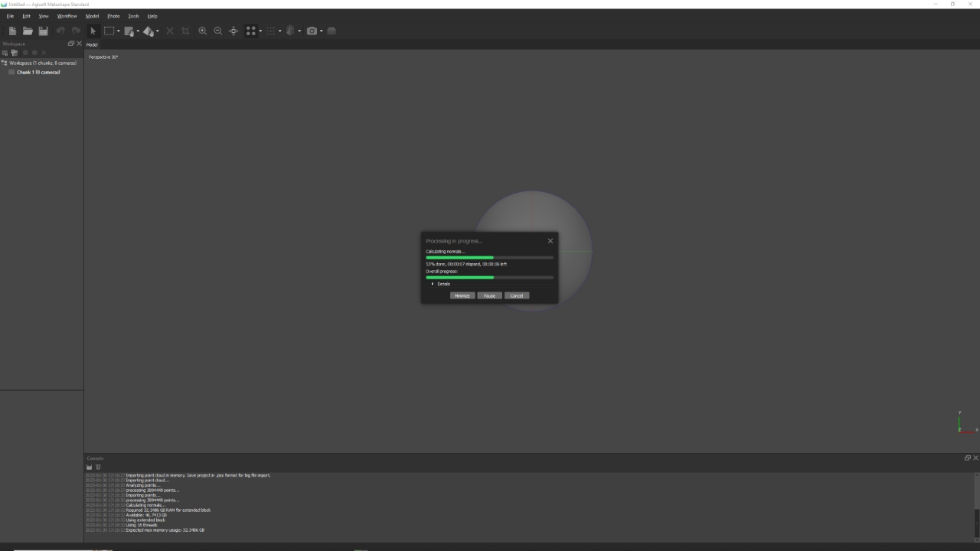980x551 pixels.
Task: Click Add Photos icon in Workspace pane
Action: [x=15, y=53]
